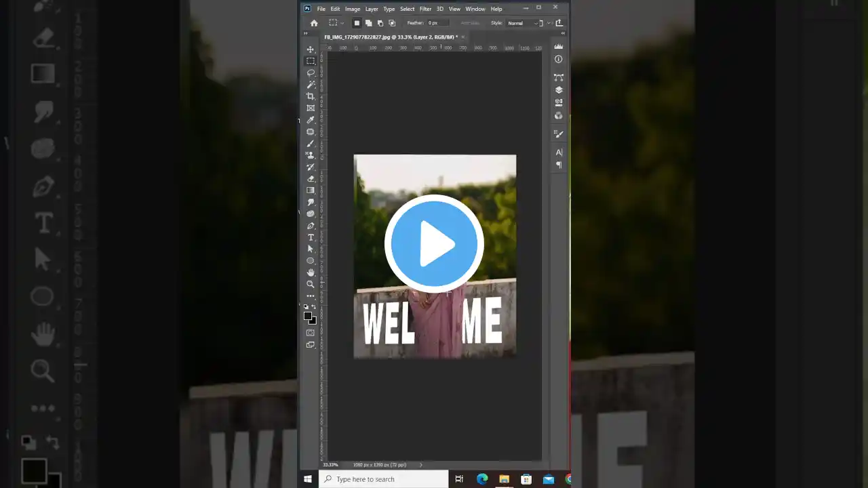Select the Move tool
Image resolution: width=868 pixels, height=488 pixels.
tap(311, 49)
